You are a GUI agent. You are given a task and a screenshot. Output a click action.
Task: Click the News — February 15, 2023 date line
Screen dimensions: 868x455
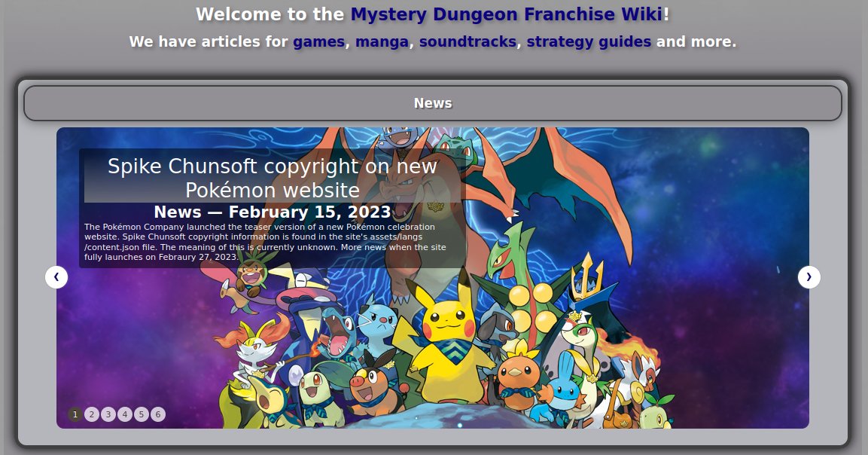click(273, 212)
